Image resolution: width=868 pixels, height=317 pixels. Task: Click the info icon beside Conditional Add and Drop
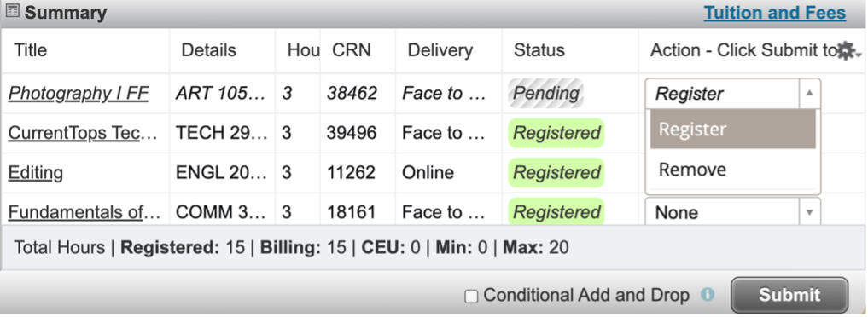pyautogui.click(x=708, y=294)
